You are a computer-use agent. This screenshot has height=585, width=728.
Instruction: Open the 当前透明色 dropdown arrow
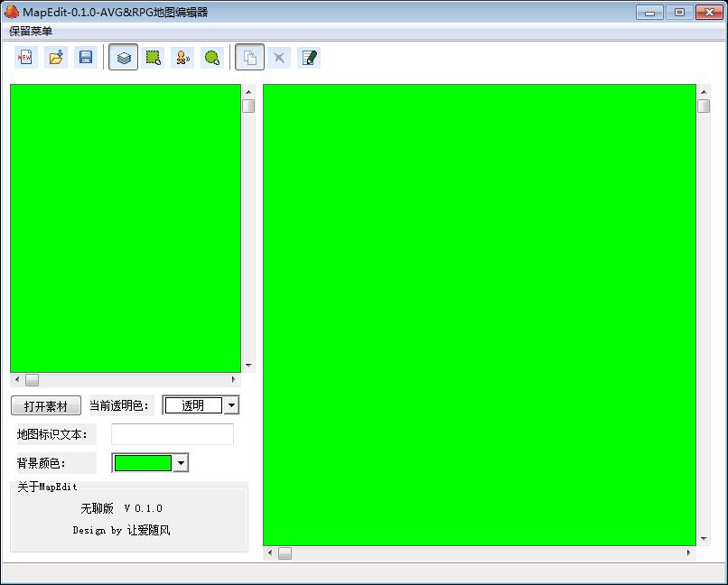(231, 405)
